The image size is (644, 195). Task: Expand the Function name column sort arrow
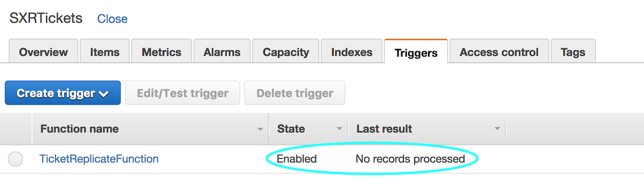tap(260, 129)
